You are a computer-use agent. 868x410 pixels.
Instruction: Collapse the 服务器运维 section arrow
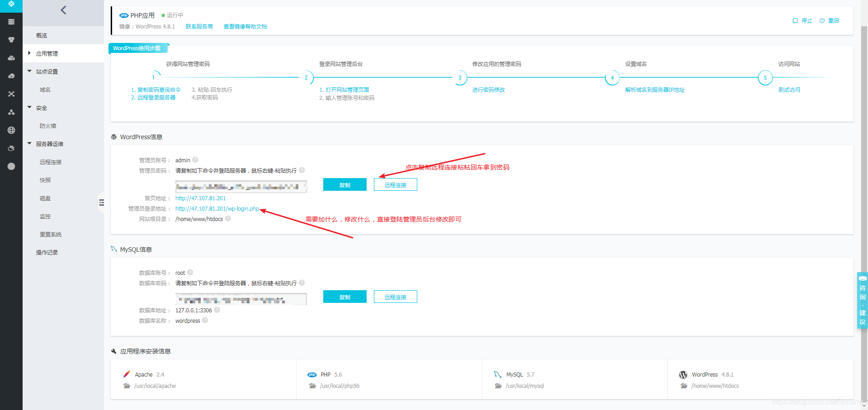click(29, 143)
